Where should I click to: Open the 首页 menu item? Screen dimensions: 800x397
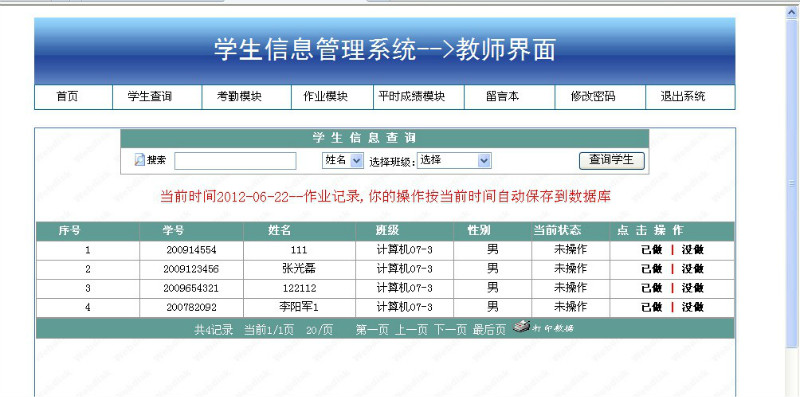[x=67, y=96]
